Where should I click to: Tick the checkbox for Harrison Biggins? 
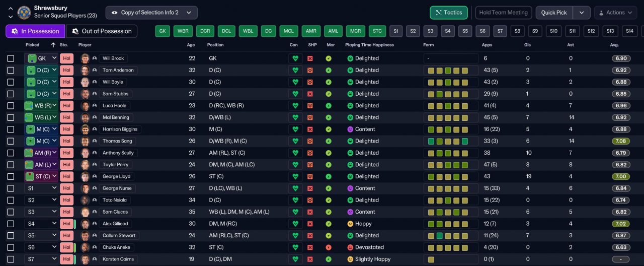point(11,129)
